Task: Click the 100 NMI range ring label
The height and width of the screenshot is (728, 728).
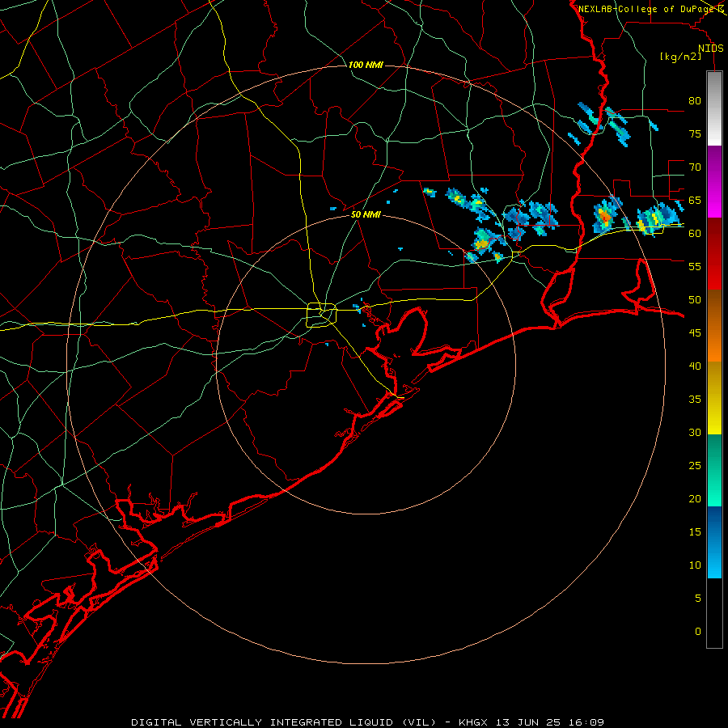Action: click(x=366, y=65)
